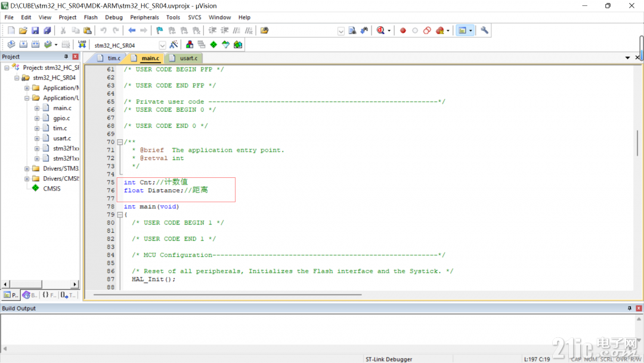Insert a bookmark with flag icon
This screenshot has height=363, width=644.
pos(159,30)
